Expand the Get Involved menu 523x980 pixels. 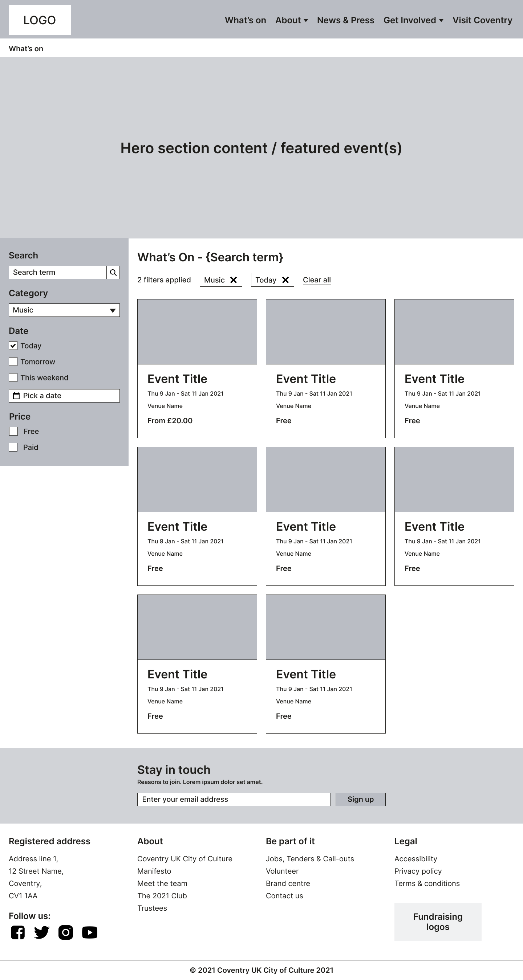point(413,20)
